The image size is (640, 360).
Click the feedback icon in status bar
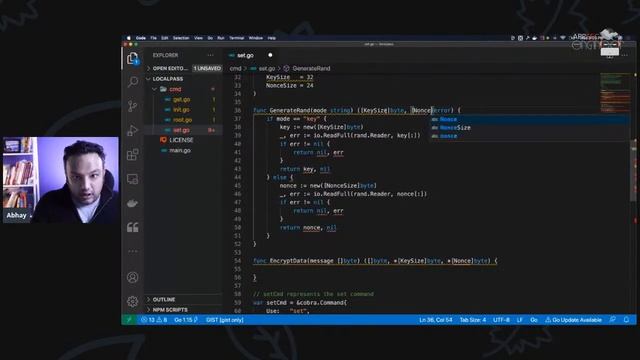(613, 320)
